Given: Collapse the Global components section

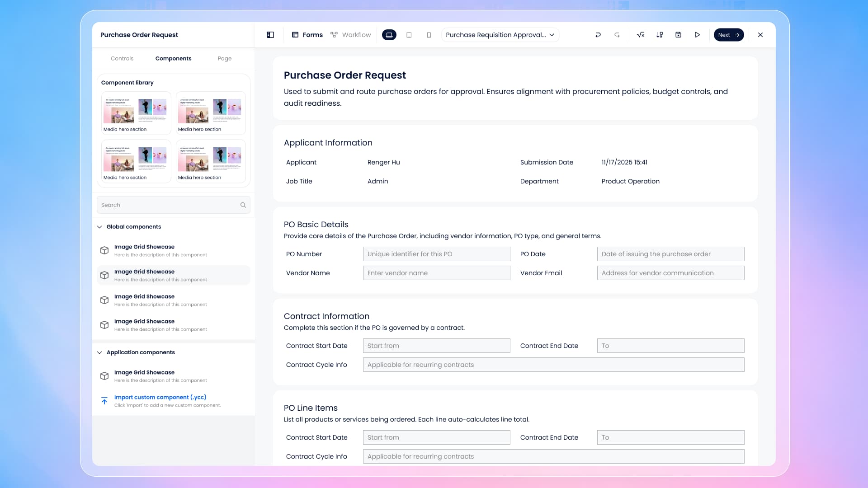Looking at the screenshot, I should (x=99, y=227).
